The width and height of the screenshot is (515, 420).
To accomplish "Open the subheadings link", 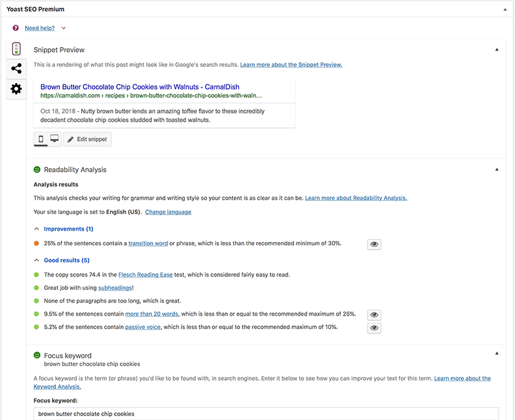I will click(115, 288).
